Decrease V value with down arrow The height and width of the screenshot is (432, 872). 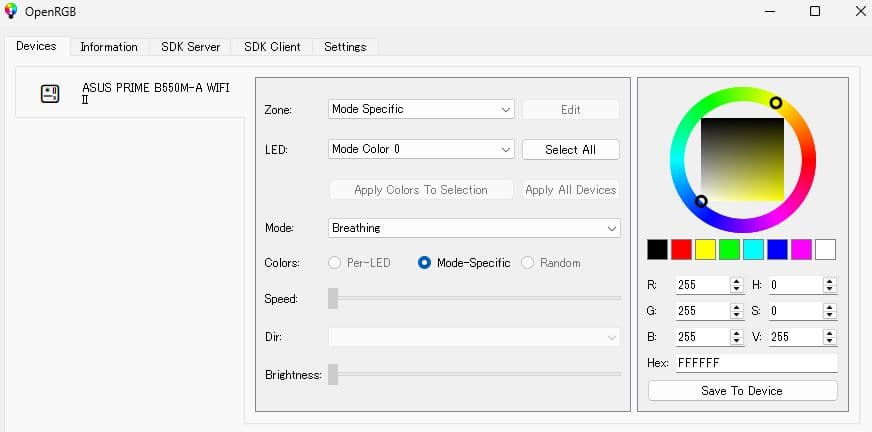830,341
